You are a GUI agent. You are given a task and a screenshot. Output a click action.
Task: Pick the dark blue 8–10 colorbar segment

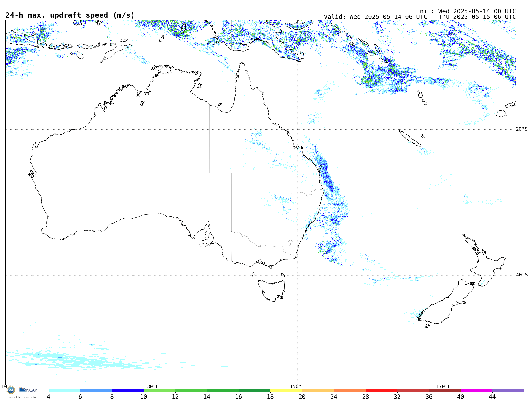(128, 391)
